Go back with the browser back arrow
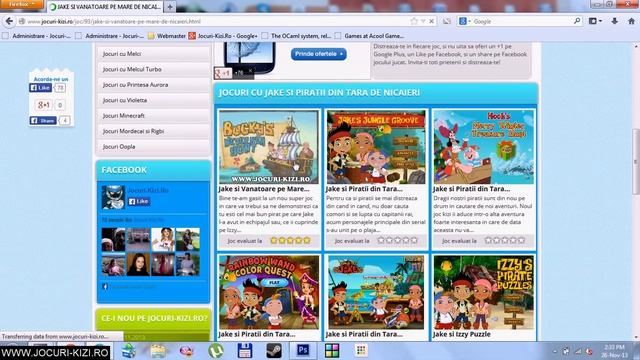 [9, 21]
